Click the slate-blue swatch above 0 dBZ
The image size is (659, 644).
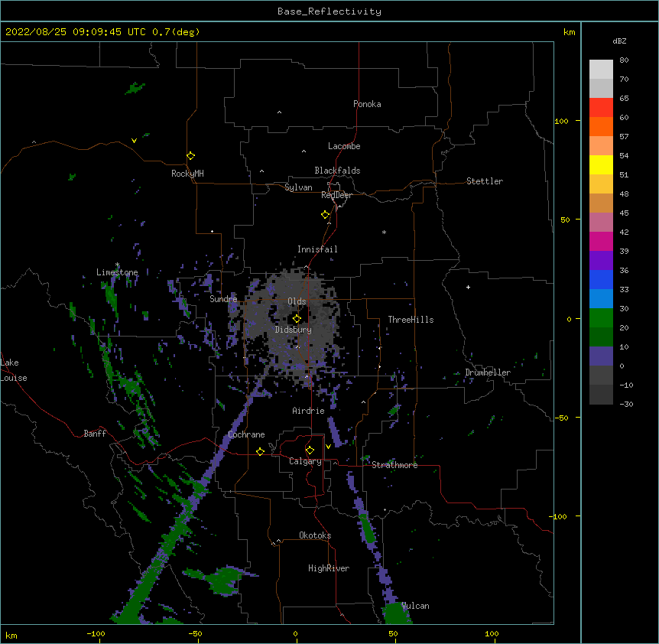coord(601,356)
